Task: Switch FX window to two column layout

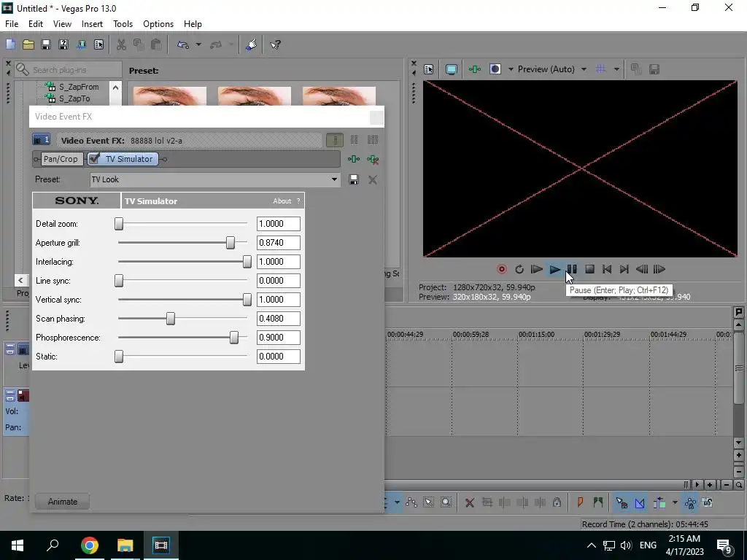Action: 354,140
